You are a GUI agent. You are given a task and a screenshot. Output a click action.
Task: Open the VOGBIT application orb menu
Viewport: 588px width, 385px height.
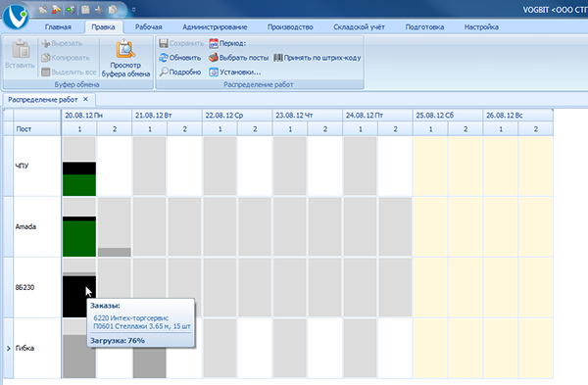click(15, 16)
